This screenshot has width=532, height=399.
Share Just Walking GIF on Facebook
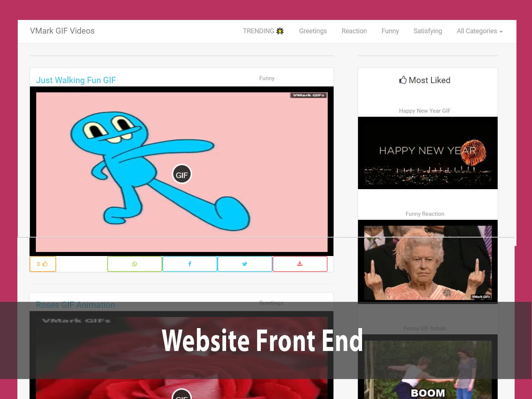point(190,264)
